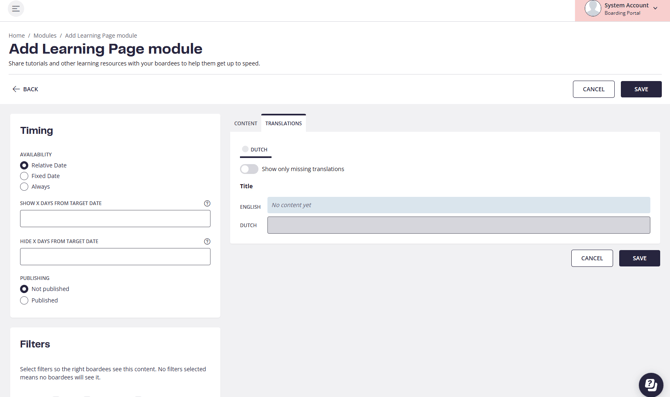Open the hamburger menu icon

pos(16,9)
